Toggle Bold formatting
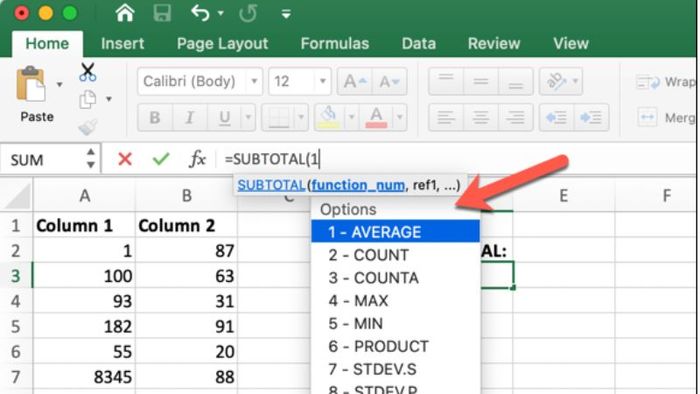This screenshot has height=394, width=700. (x=155, y=117)
